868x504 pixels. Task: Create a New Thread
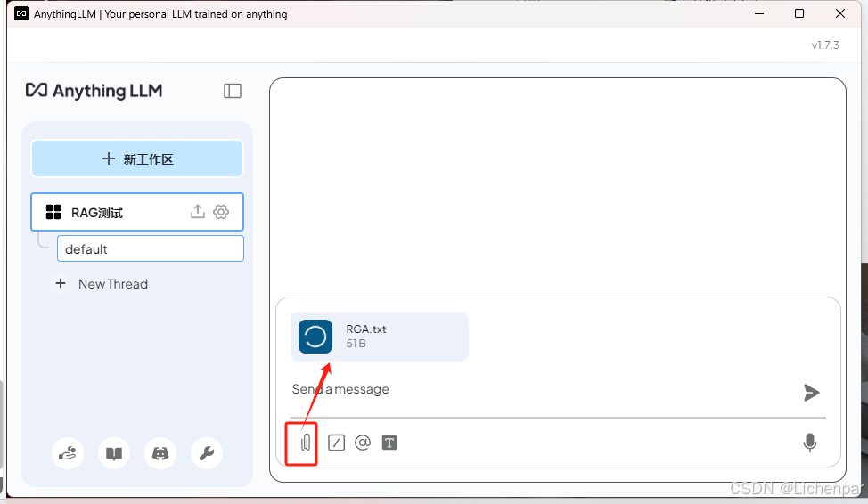click(x=113, y=284)
